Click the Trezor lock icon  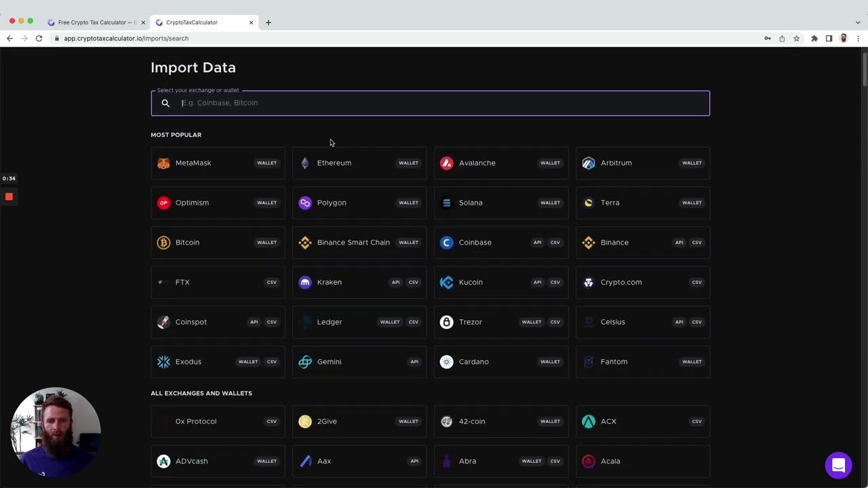coord(447,322)
